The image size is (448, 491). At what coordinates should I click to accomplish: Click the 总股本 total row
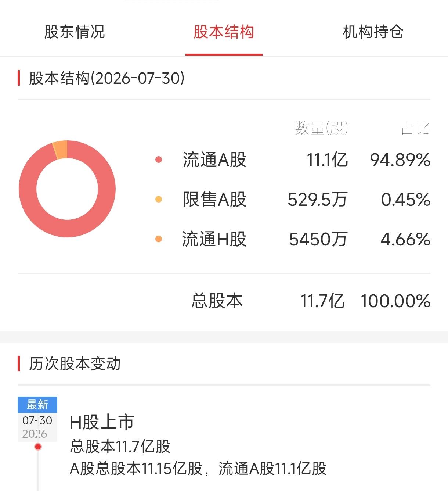[x=224, y=301]
